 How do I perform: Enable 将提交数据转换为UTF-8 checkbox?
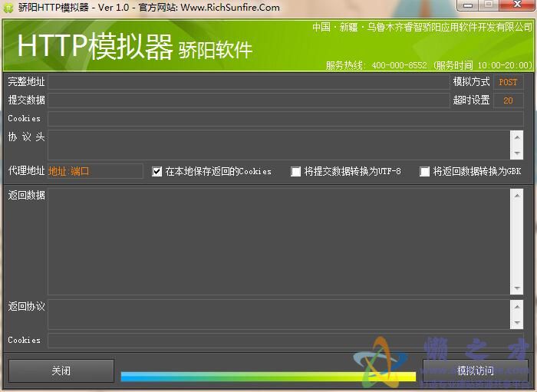[x=295, y=171]
